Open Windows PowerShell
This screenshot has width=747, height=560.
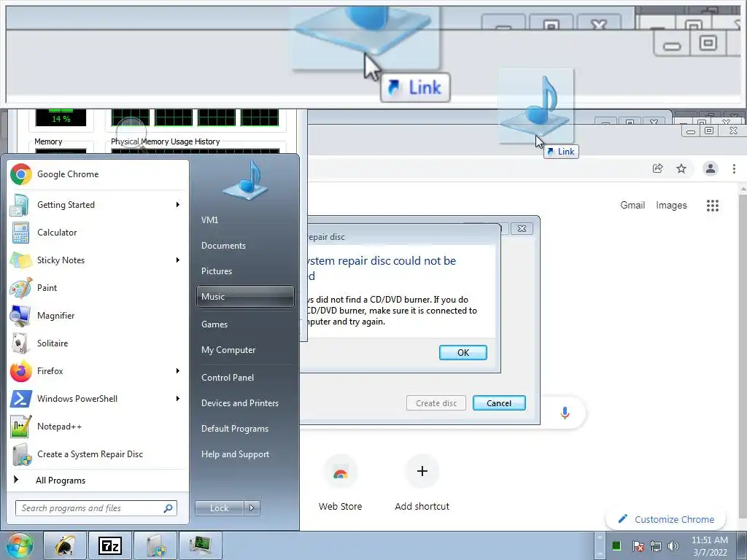pyautogui.click(x=98, y=399)
